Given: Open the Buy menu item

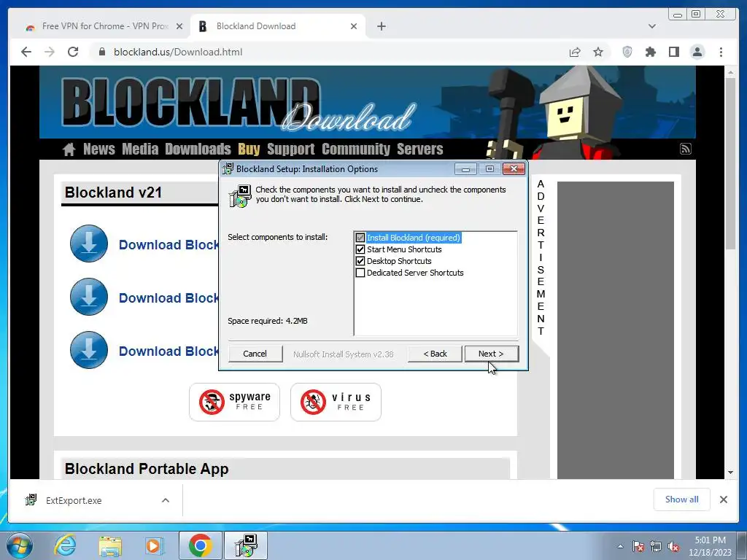Looking at the screenshot, I should 249,149.
